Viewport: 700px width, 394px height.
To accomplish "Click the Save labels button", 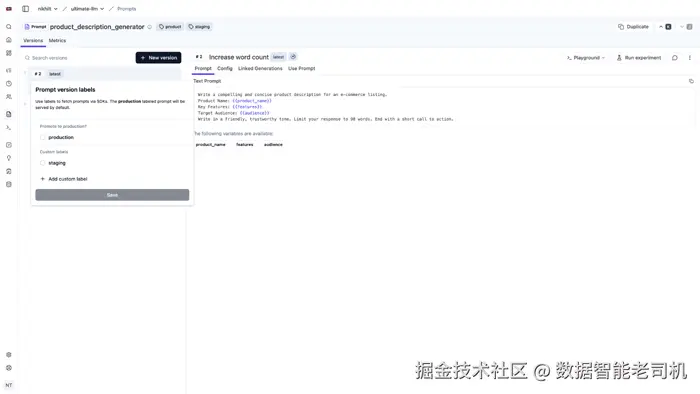I will pyautogui.click(x=112, y=195).
